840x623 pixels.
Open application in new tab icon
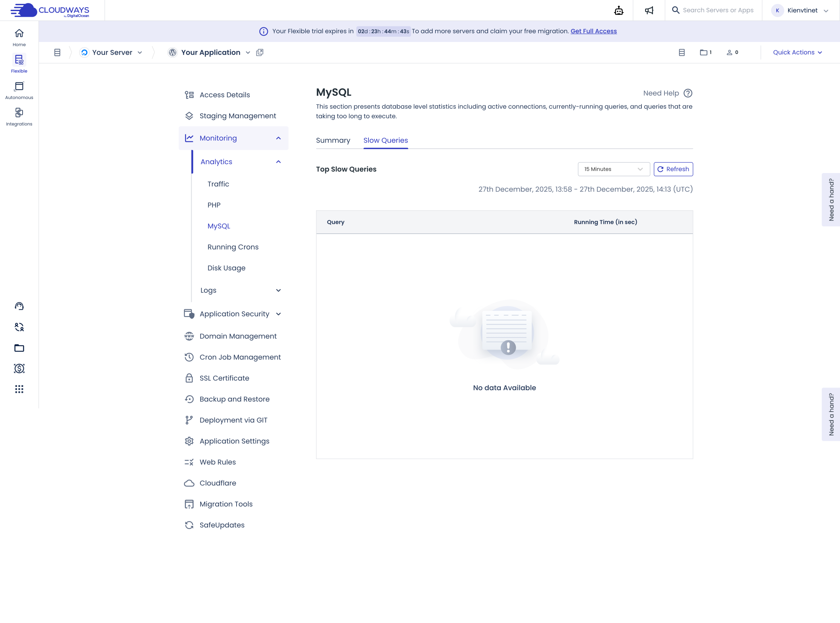[x=260, y=52]
